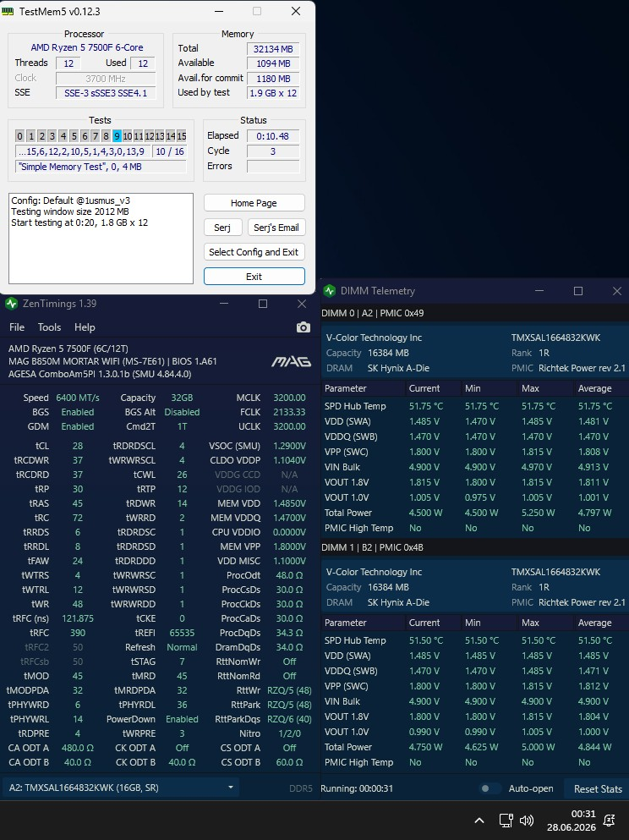
Task: Click the TestMem5 log text area
Action: click(101, 239)
